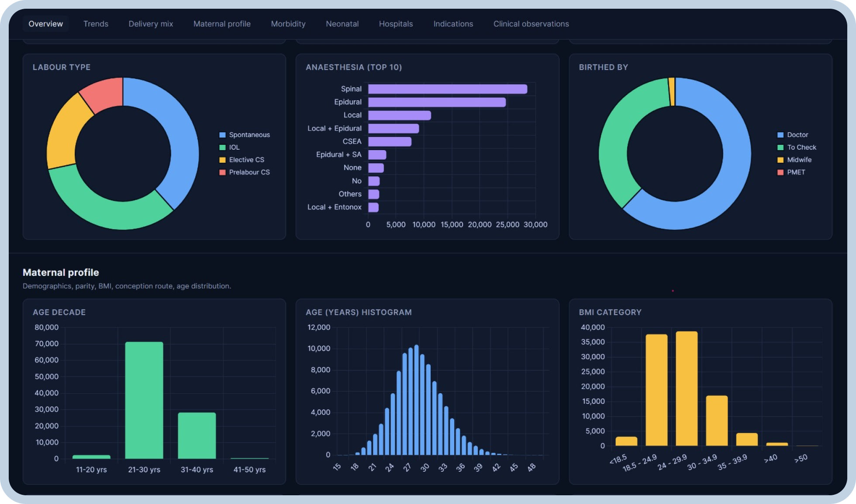
Task: Switch to the Trends tab
Action: pos(96,24)
